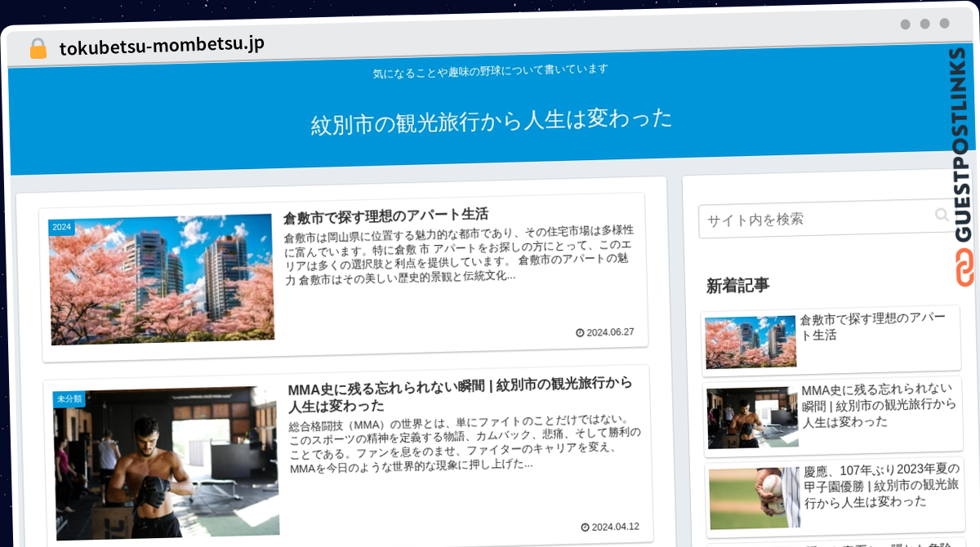Open main article MMA史に残る忘れられない瞬間
This screenshot has height=547, width=980.
point(460,394)
